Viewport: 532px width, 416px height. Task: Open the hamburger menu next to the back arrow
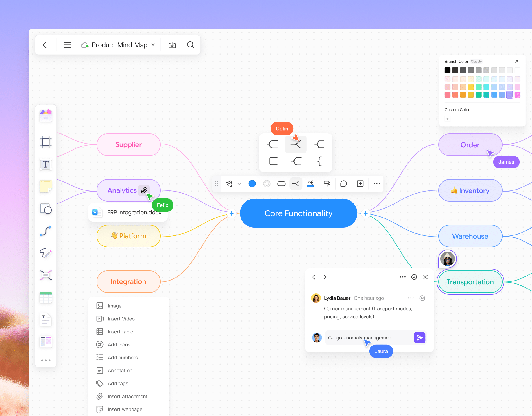pos(67,45)
